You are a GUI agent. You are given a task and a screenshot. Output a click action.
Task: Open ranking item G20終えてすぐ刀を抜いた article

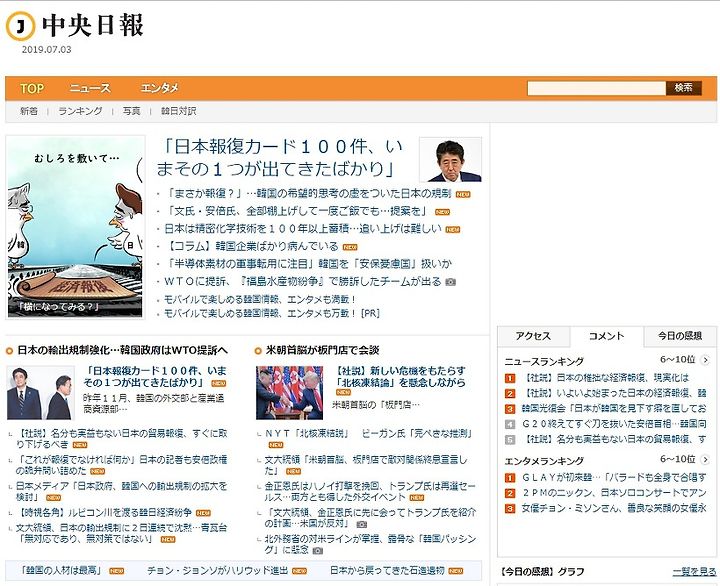[614, 424]
